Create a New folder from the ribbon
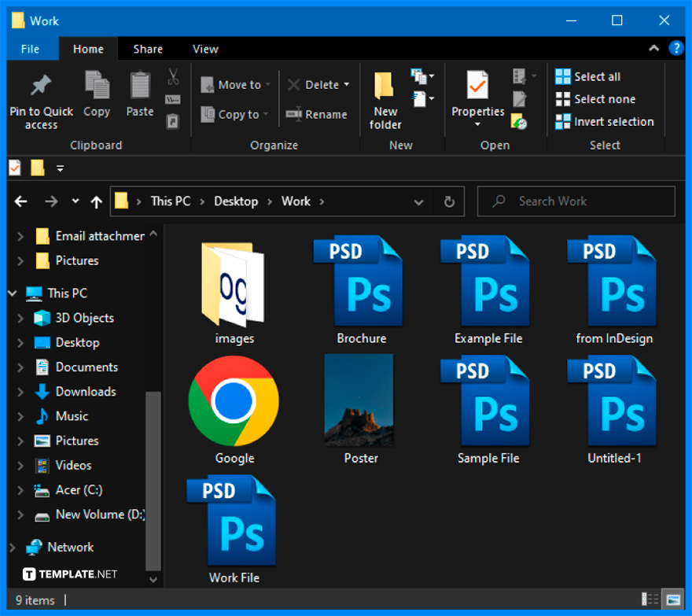692x616 pixels. coord(385,98)
